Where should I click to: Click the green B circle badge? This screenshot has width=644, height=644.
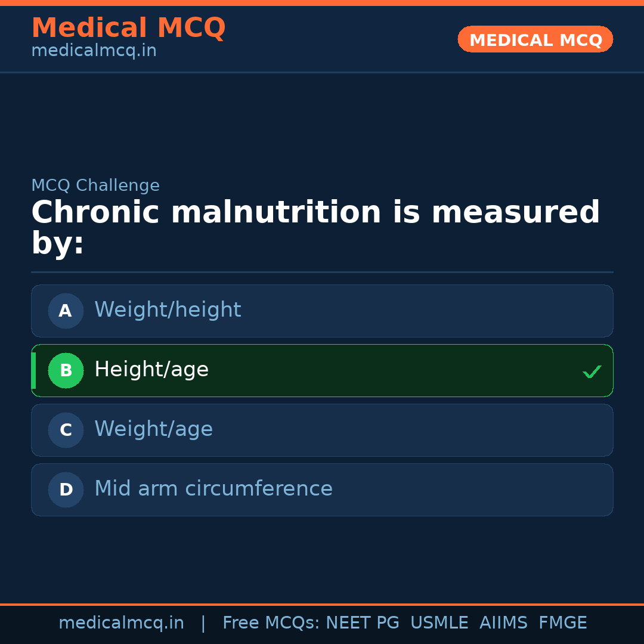[66, 370]
